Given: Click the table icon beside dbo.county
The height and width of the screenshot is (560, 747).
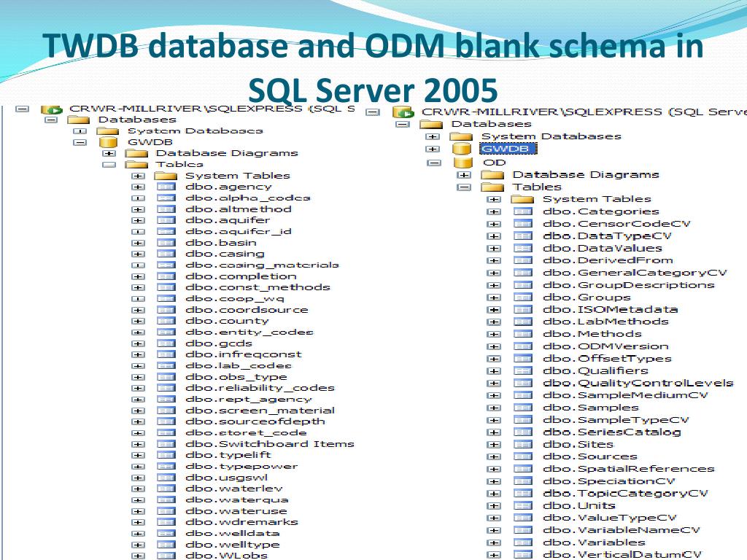Looking at the screenshot, I should click(166, 321).
